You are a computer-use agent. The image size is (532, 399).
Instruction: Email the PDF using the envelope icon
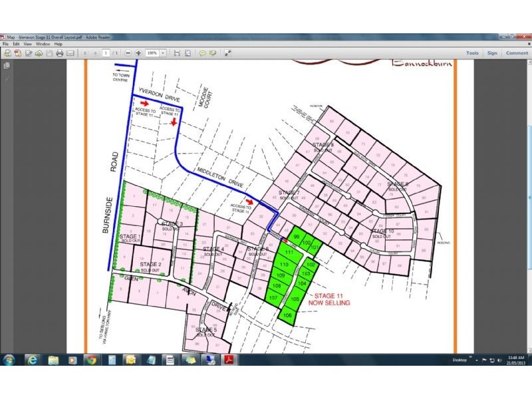pyautogui.click(x=70, y=52)
